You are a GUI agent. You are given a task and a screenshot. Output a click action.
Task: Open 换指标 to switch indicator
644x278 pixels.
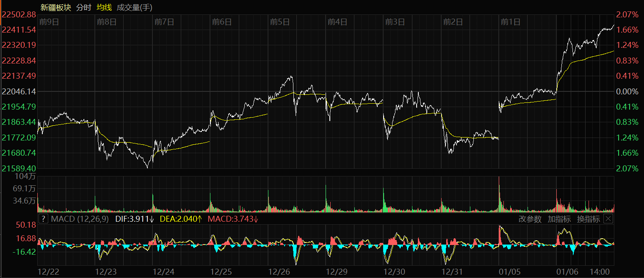[x=589, y=219]
